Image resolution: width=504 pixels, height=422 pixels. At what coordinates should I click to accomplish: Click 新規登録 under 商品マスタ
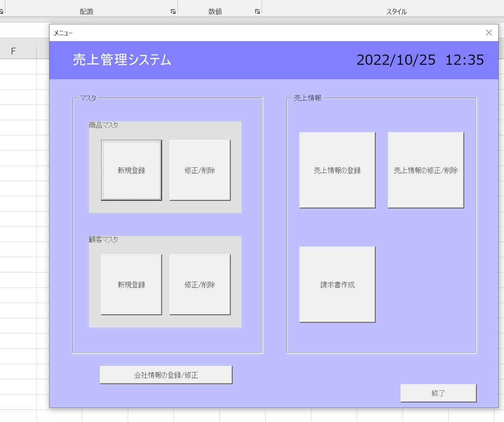point(131,170)
